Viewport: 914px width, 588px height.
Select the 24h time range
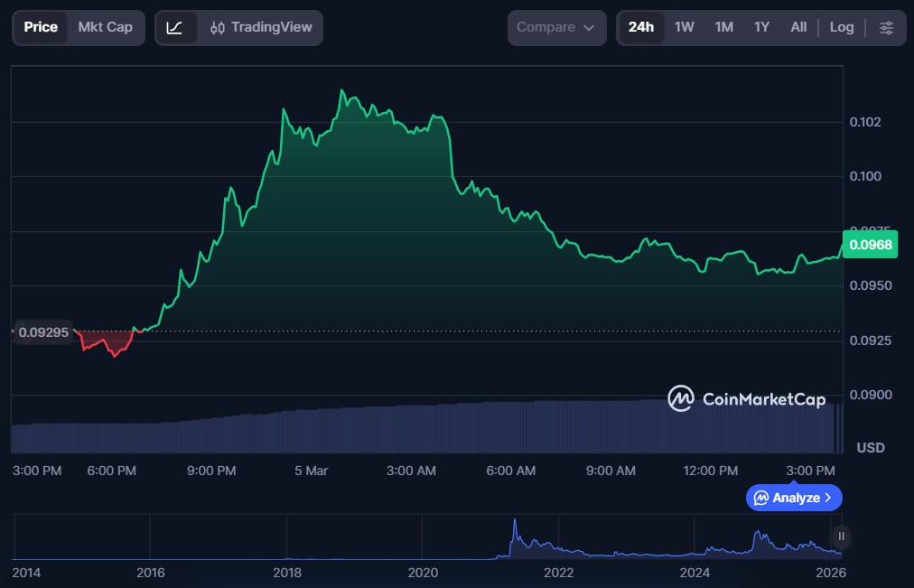pos(640,28)
